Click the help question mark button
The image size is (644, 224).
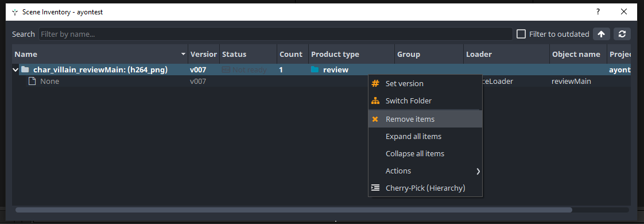(x=598, y=12)
